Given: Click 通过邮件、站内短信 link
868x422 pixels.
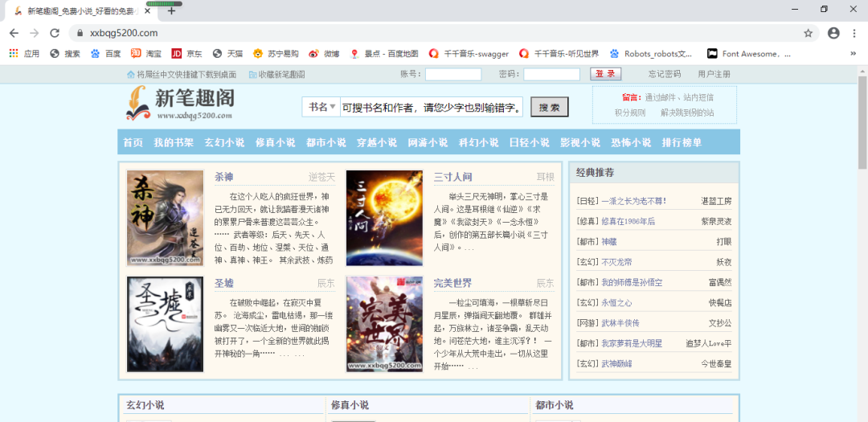Looking at the screenshot, I should point(679,97).
